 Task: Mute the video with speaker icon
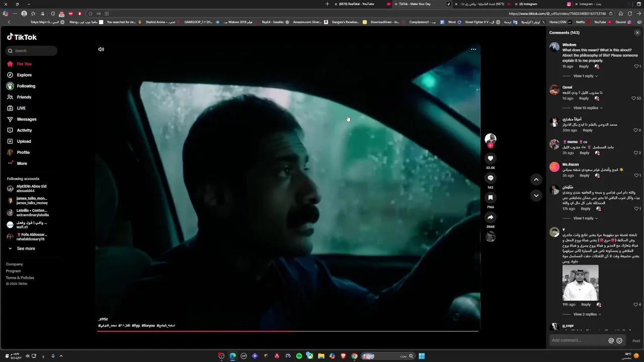(101, 49)
